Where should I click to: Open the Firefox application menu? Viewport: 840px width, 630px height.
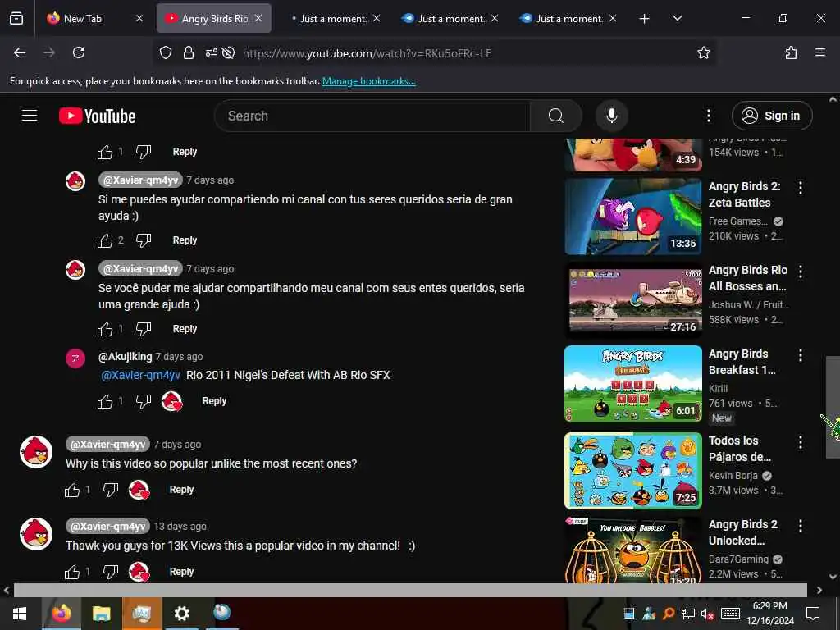[819, 52]
